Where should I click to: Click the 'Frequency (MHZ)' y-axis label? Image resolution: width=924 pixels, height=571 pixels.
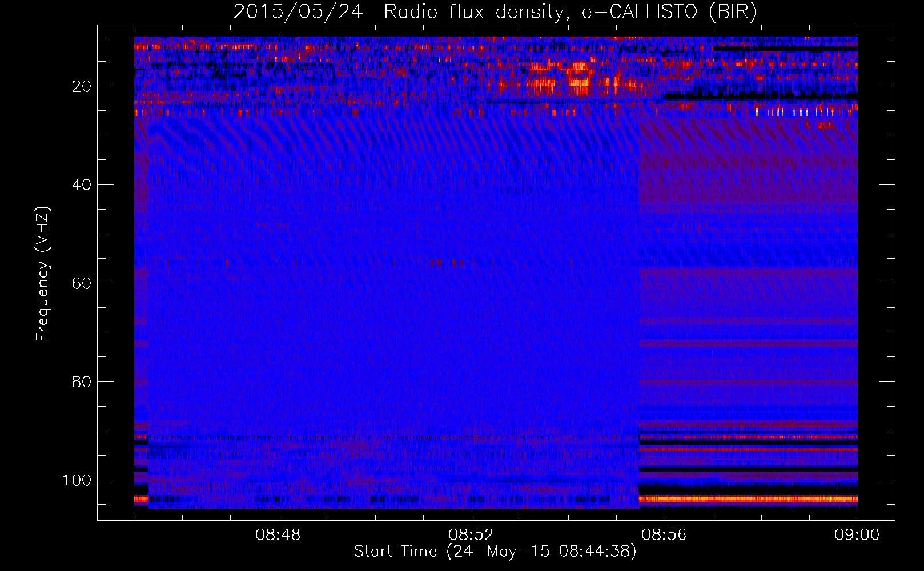click(x=43, y=274)
